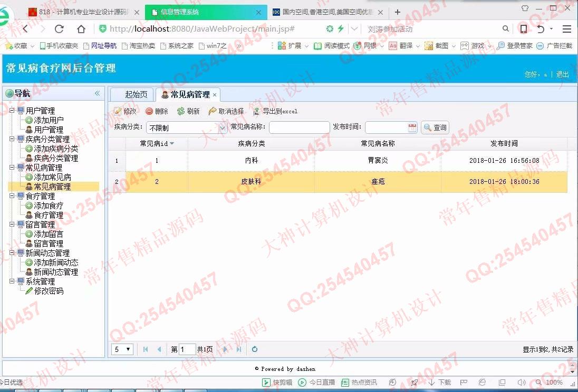Click the page number input field
This screenshot has width=578, height=392.
click(x=187, y=349)
